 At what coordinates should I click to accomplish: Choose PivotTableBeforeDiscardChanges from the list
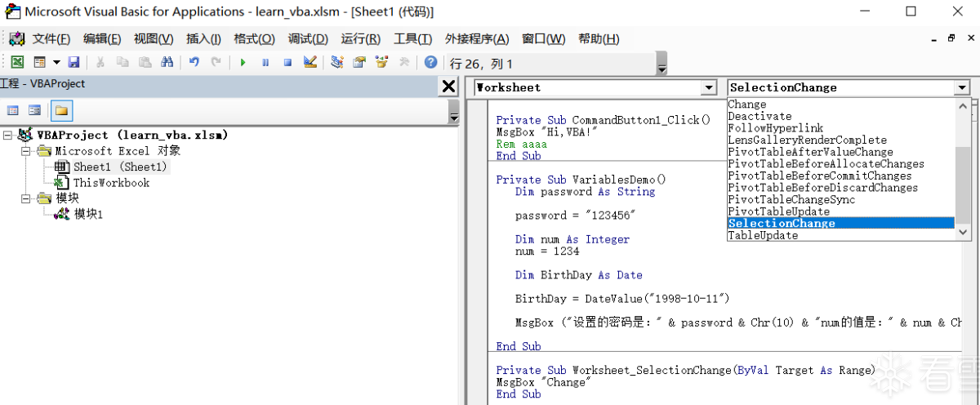coord(840,188)
